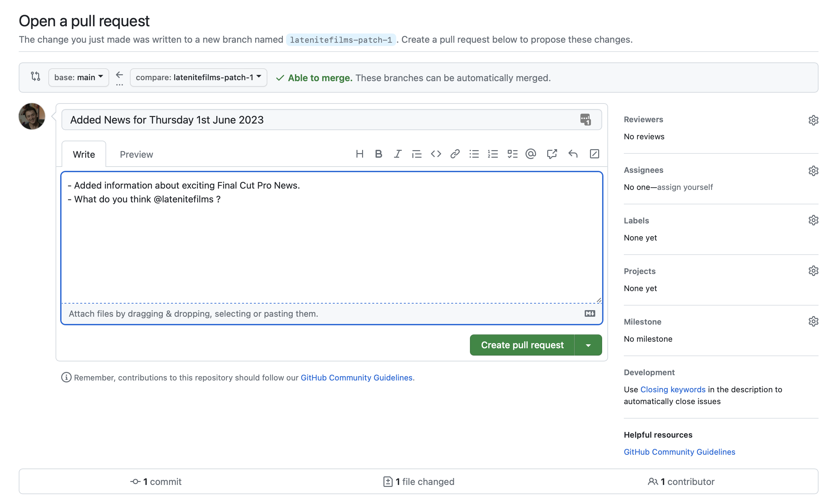Open the Labels gear settings
The image size is (832, 504).
tap(813, 220)
